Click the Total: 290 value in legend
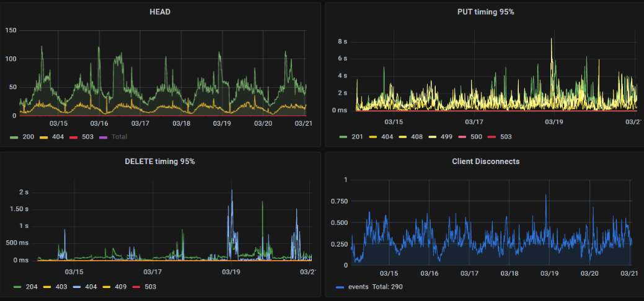This screenshot has height=301, width=644. pyautogui.click(x=387, y=287)
